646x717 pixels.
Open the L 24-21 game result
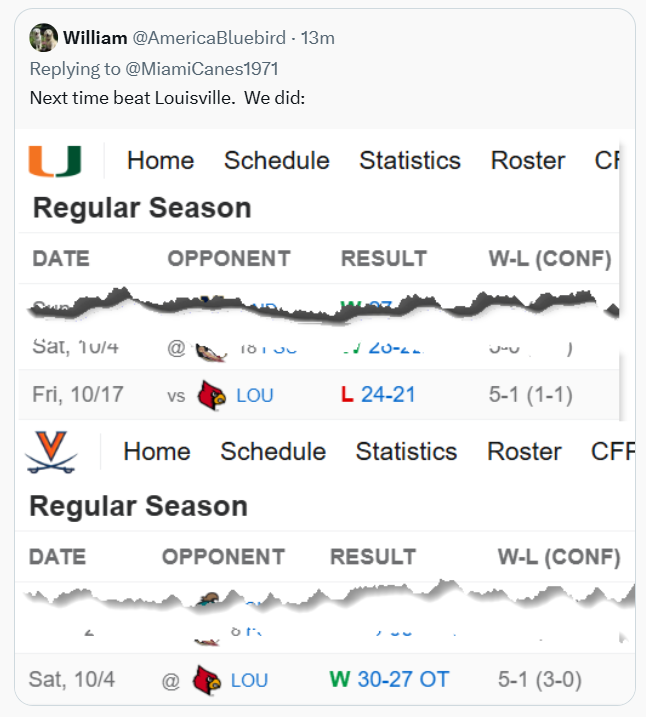[378, 395]
